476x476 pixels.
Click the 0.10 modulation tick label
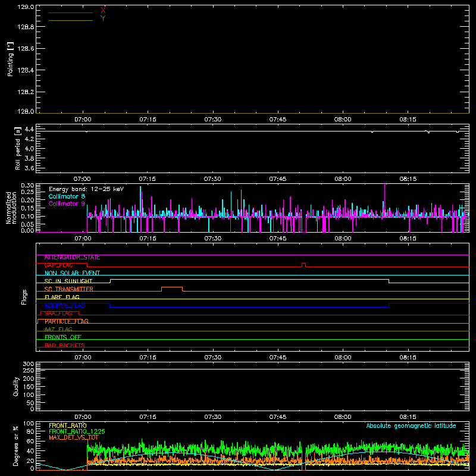coord(27,217)
